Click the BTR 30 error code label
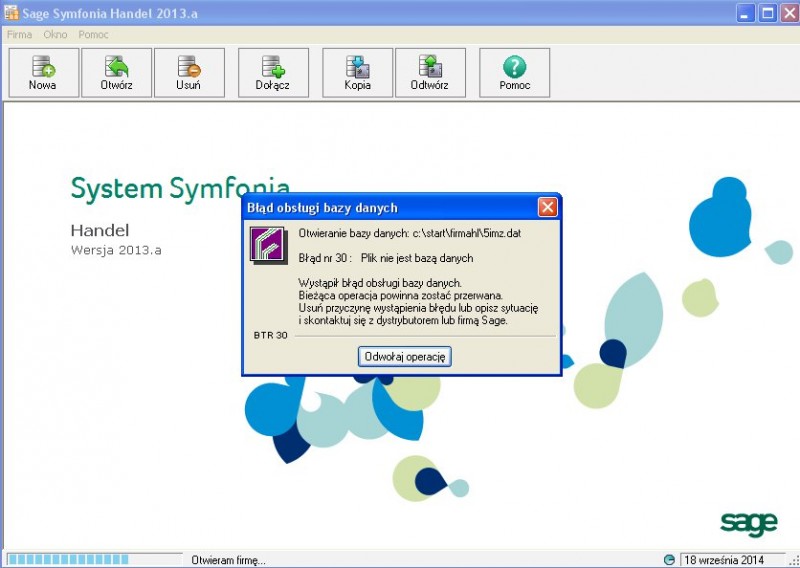The width and height of the screenshot is (800, 568). pos(270,335)
